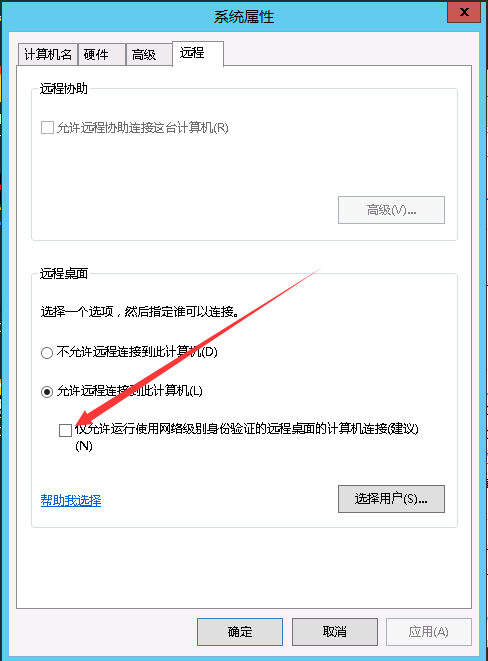The image size is (488, 661).
Task: Dismiss the dialog with 取消
Action: (335, 631)
